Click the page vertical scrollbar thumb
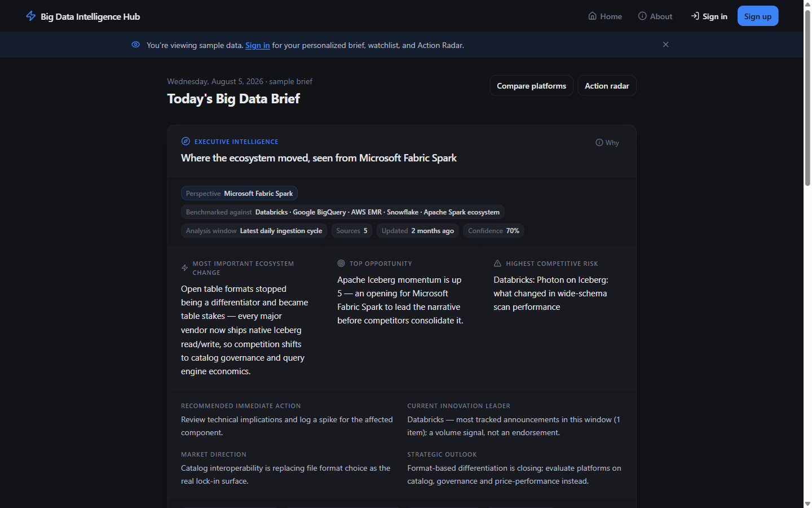The height and width of the screenshot is (508, 812). (807, 97)
